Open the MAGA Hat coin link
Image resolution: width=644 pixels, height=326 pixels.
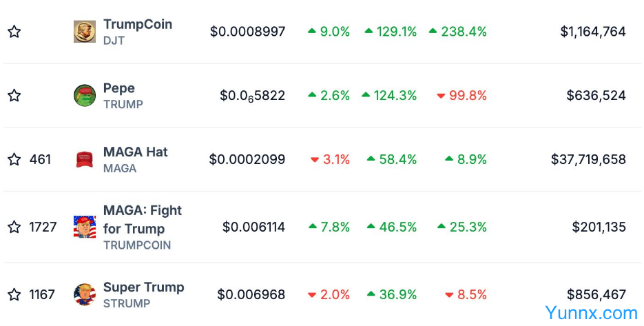point(136,152)
